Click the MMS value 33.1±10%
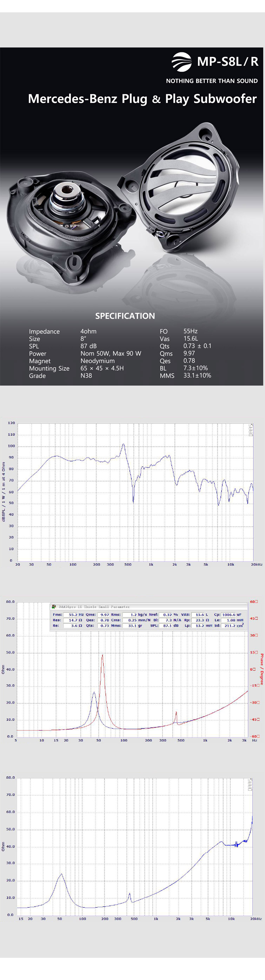The image size is (265, 980). (x=197, y=375)
